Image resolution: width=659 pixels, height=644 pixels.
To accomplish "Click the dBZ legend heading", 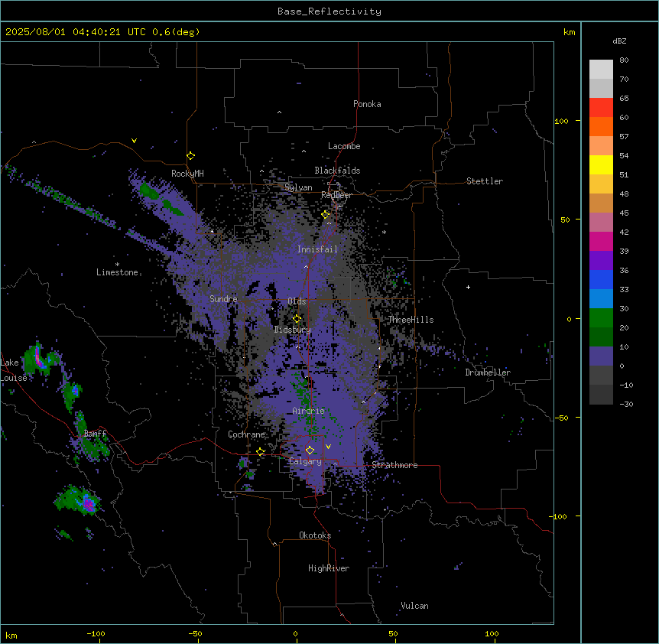I will 619,41.
